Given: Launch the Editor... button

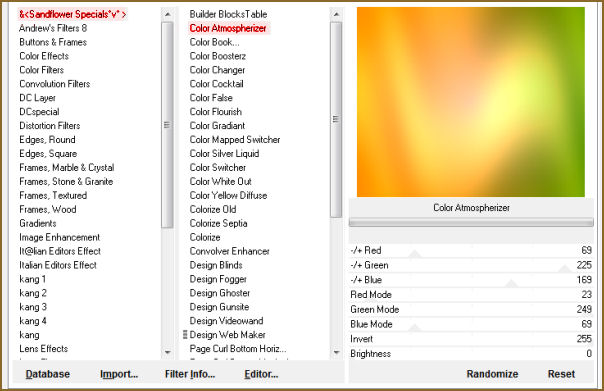Looking at the screenshot, I should click(x=261, y=374).
